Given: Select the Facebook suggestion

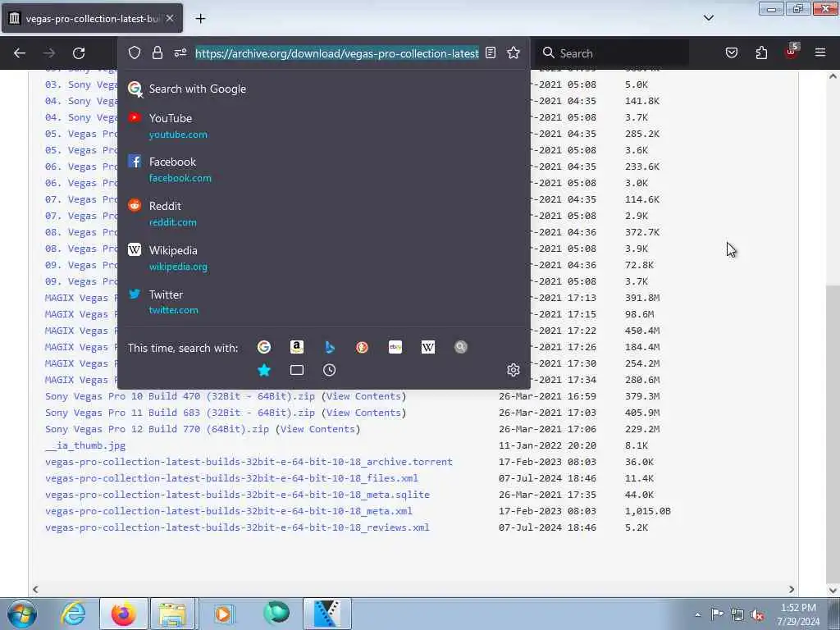Looking at the screenshot, I should (x=323, y=169).
